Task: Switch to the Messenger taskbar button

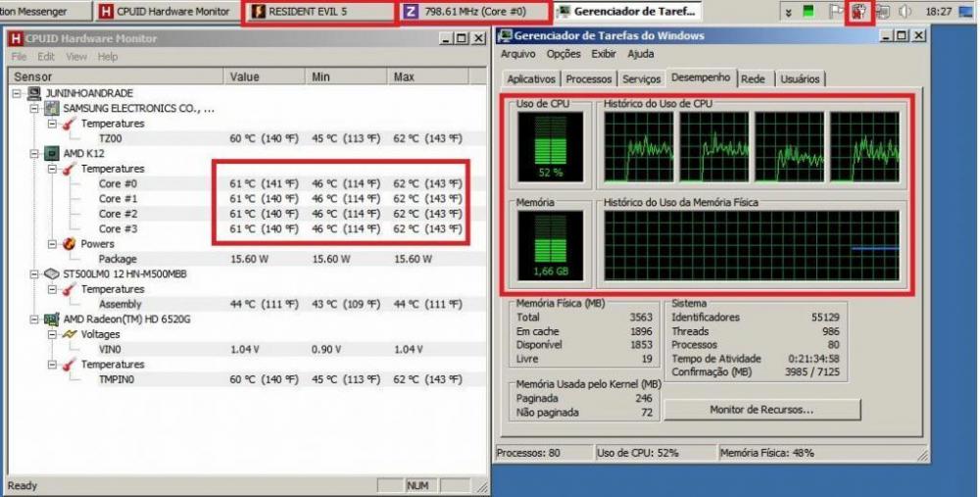Action: (x=44, y=11)
